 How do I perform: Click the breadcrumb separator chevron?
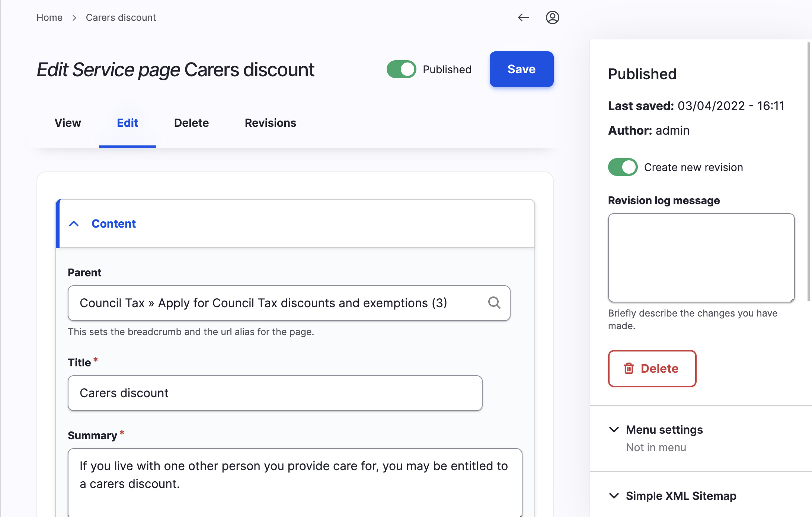[74, 18]
